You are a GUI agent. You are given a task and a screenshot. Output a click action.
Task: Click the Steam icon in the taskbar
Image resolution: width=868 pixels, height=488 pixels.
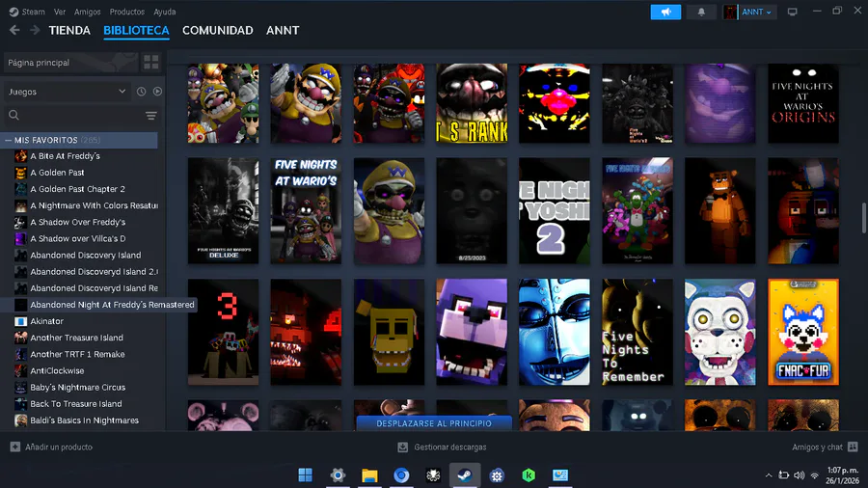pyautogui.click(x=465, y=474)
